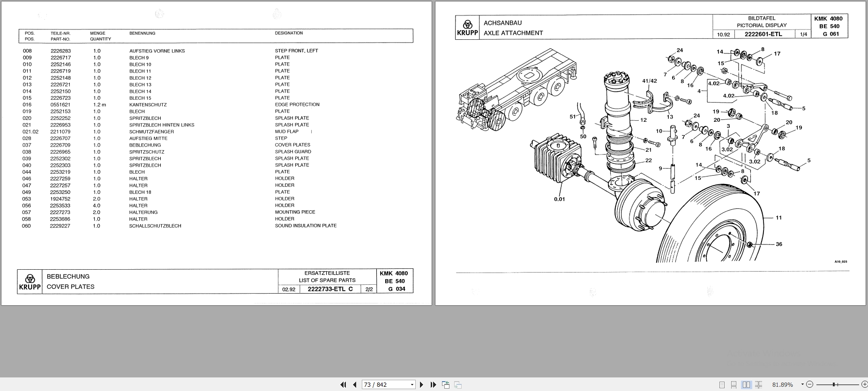Viewport: 868px width, 391px height.
Task: Select the two-page facing view
Action: (746, 385)
